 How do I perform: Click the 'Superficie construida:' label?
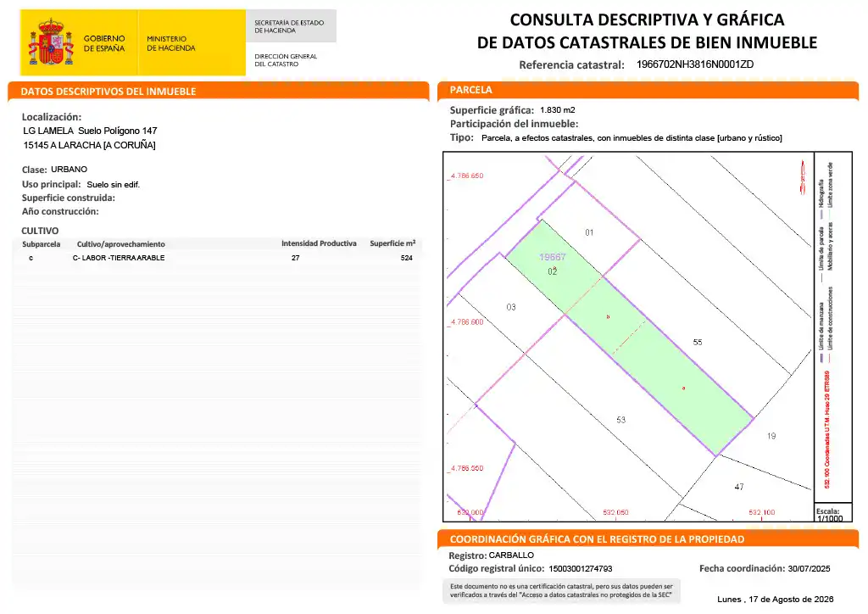coord(68,198)
